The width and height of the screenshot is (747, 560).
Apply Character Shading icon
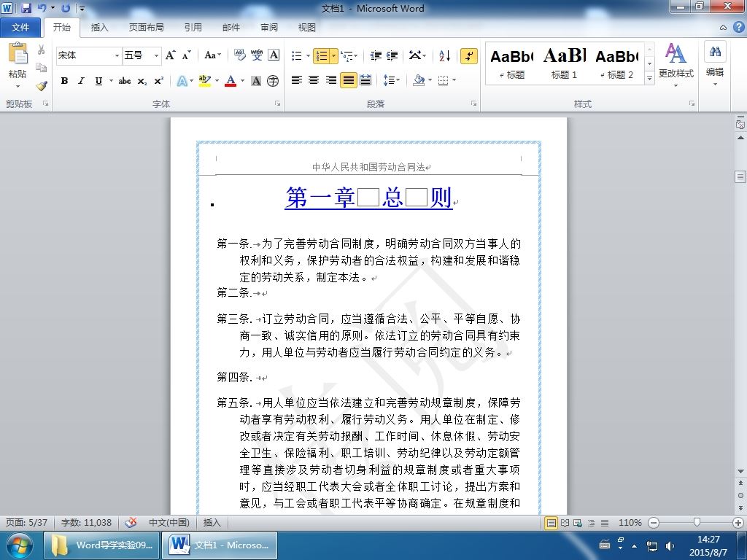point(256,81)
